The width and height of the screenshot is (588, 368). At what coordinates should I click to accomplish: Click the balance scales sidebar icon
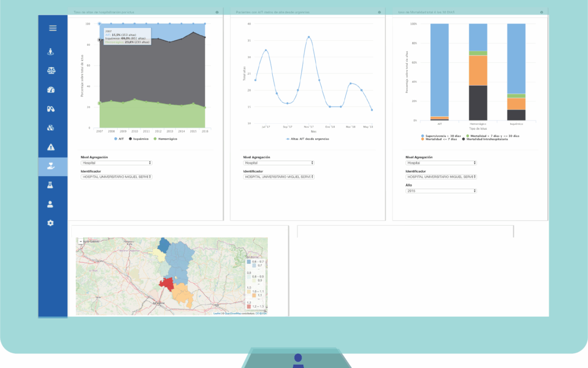51,71
